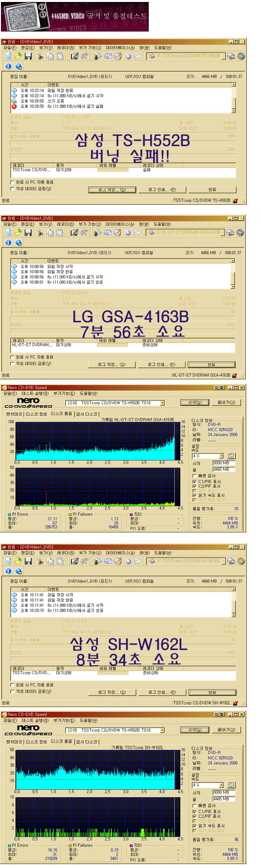The image size is (261, 868).
Task: Toggle 'C1/PIE 표시' in SH-W162L scan window
Action: [194, 811]
